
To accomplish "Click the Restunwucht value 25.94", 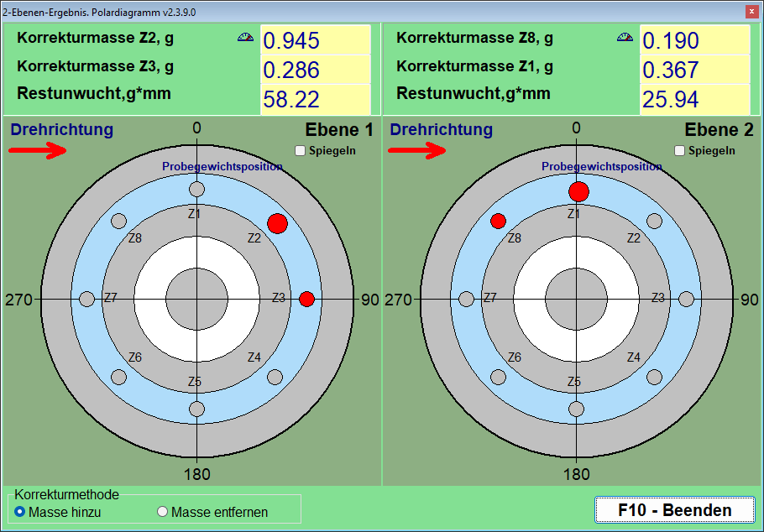I will pos(695,99).
